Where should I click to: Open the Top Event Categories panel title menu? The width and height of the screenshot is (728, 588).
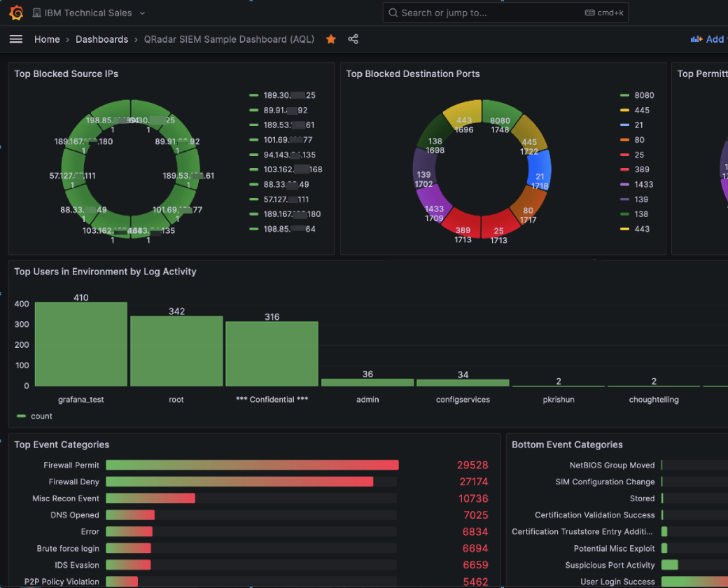[x=60, y=444]
